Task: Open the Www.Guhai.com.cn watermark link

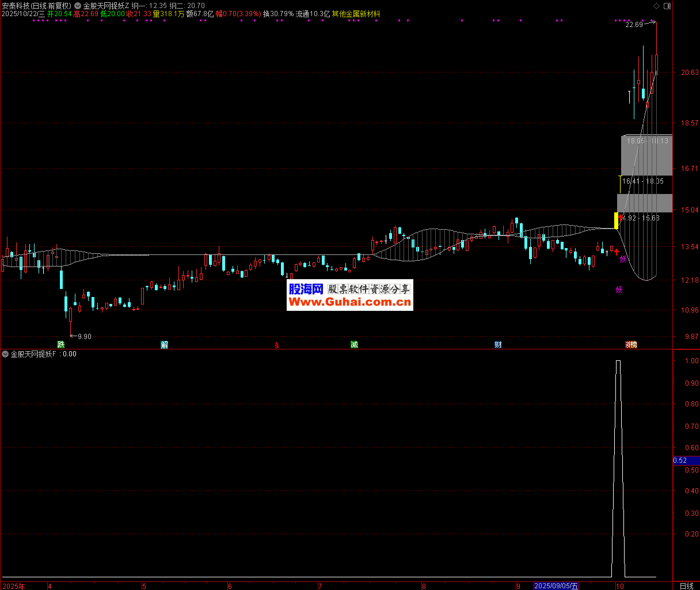Action: (349, 302)
